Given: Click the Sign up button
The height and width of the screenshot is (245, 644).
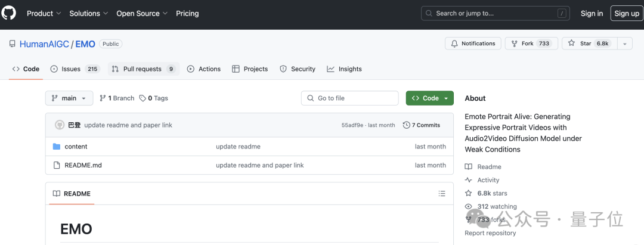Looking at the screenshot, I should coord(626,14).
